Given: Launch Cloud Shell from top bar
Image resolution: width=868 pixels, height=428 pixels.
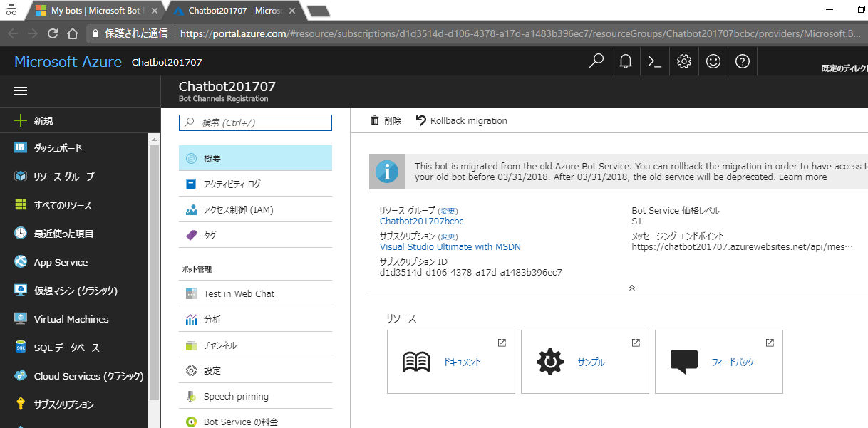Looking at the screenshot, I should (655, 61).
